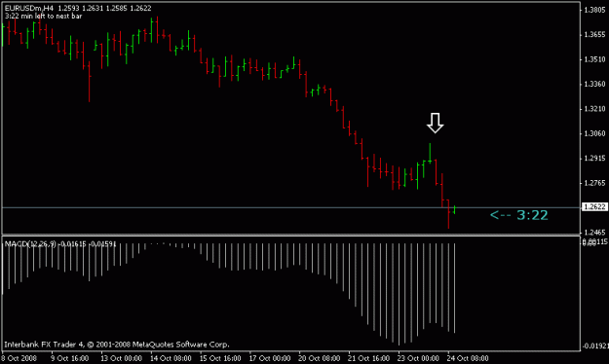This screenshot has height=364, width=609.
Task: Select the '<-- 3:22' countdown label
Action: click(x=519, y=215)
